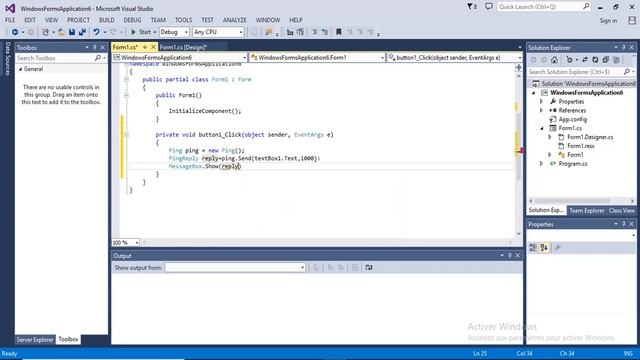Collapse the Form1 class code region
Image resolution: width=640 pixels, height=360 pixels.
point(126,80)
